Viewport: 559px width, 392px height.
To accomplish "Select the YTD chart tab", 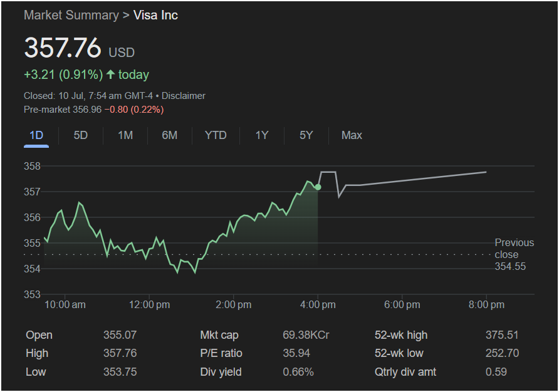I will point(216,135).
